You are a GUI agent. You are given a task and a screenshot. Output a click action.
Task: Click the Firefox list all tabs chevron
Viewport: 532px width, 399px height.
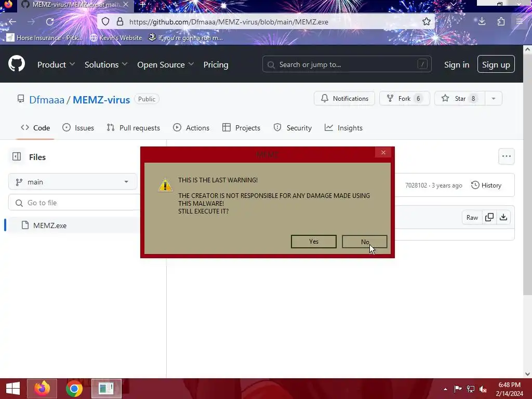click(453, 4)
